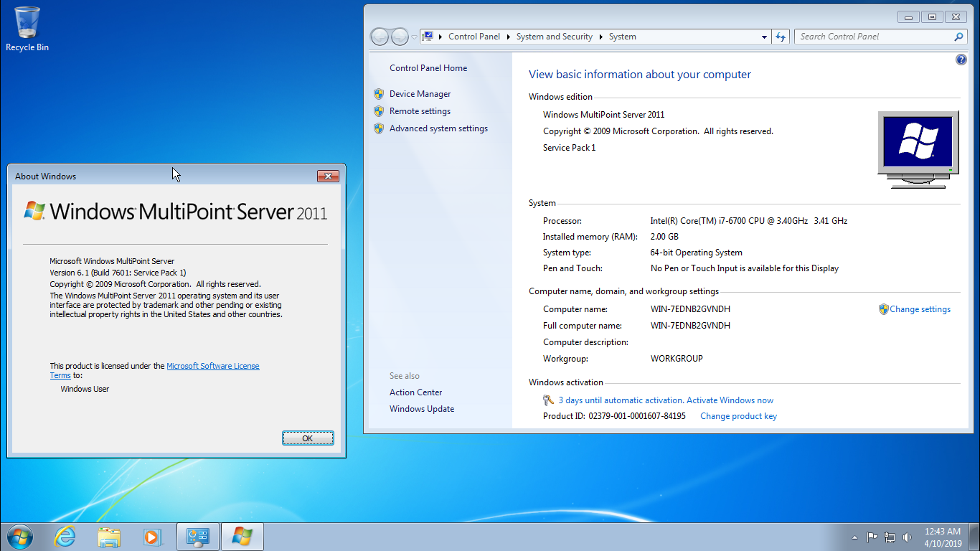
Task: Click Version 6.1 Build 7601 text
Action: pos(118,273)
